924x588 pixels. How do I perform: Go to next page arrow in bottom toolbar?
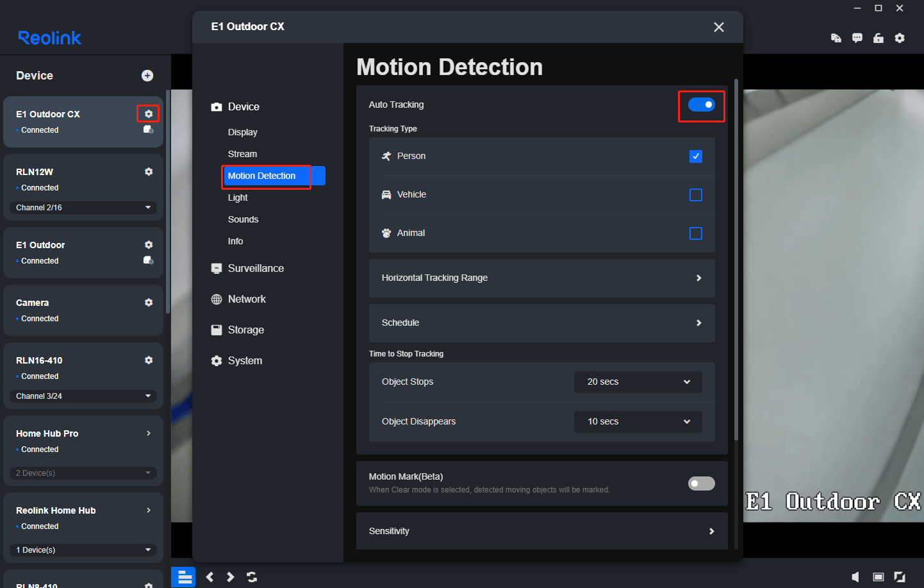coord(231,577)
